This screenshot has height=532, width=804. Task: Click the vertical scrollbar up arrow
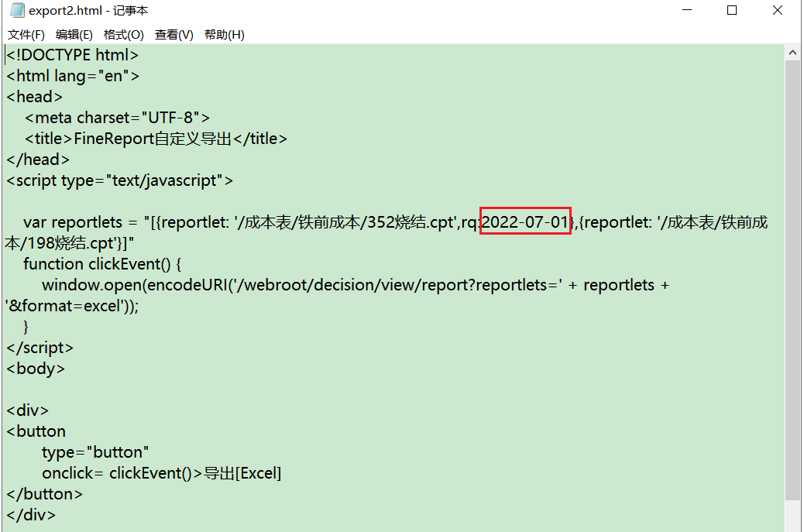click(x=792, y=53)
